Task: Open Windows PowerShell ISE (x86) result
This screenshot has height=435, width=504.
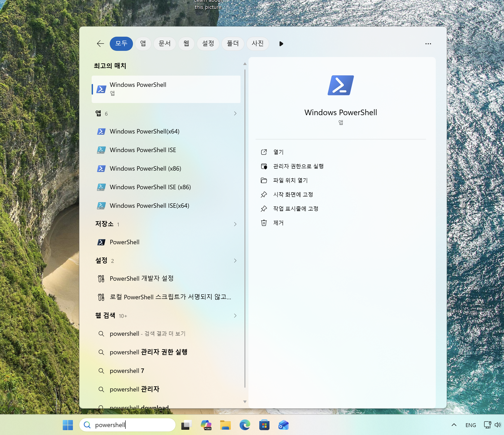Action: (166, 187)
